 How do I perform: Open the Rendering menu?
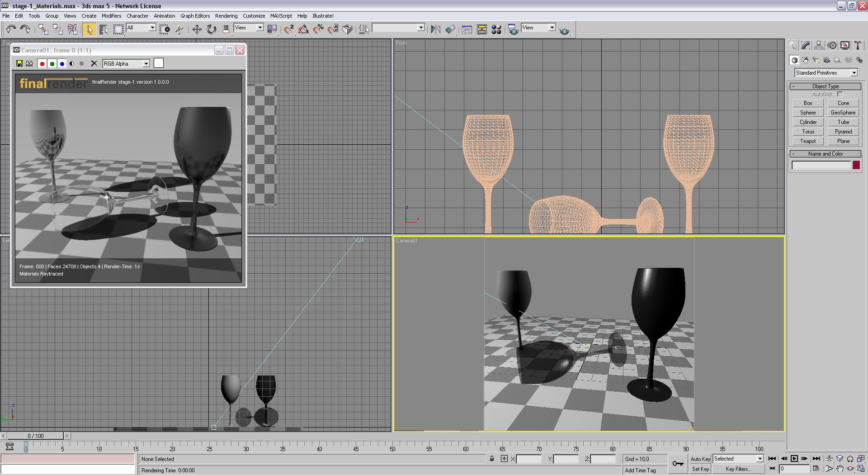click(226, 16)
